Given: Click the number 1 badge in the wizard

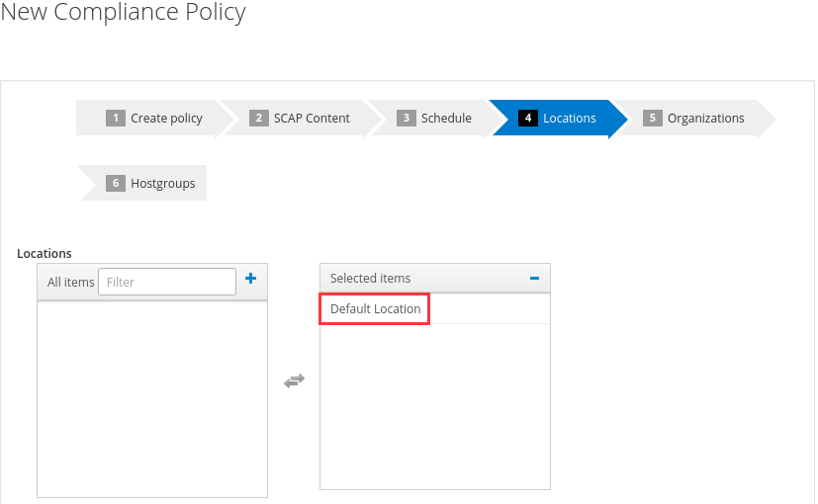Looking at the screenshot, I should (x=116, y=118).
